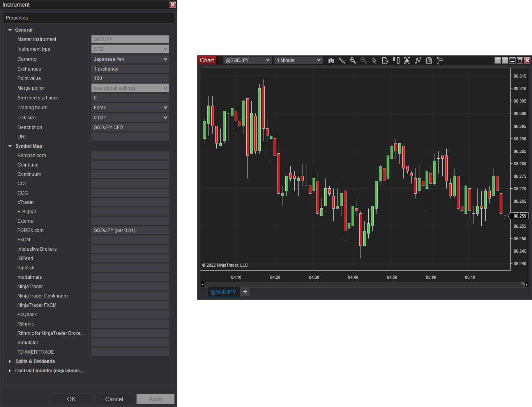Open the chart templates icon

pos(429,60)
